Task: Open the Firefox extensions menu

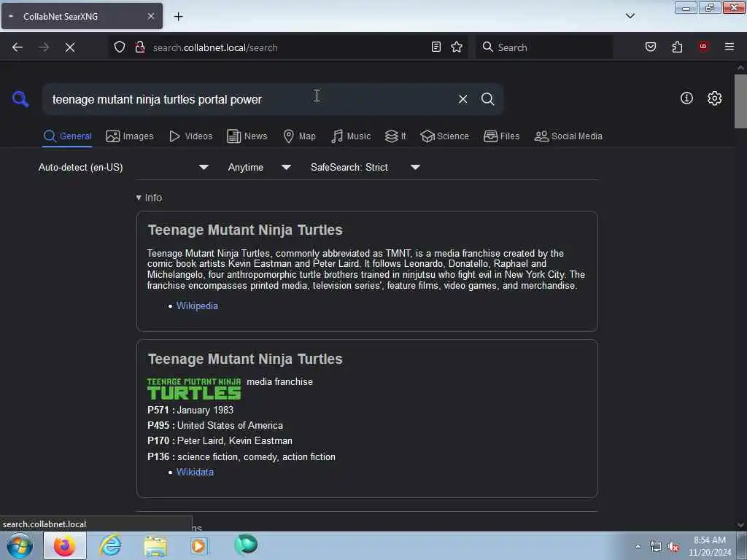Action: [677, 47]
